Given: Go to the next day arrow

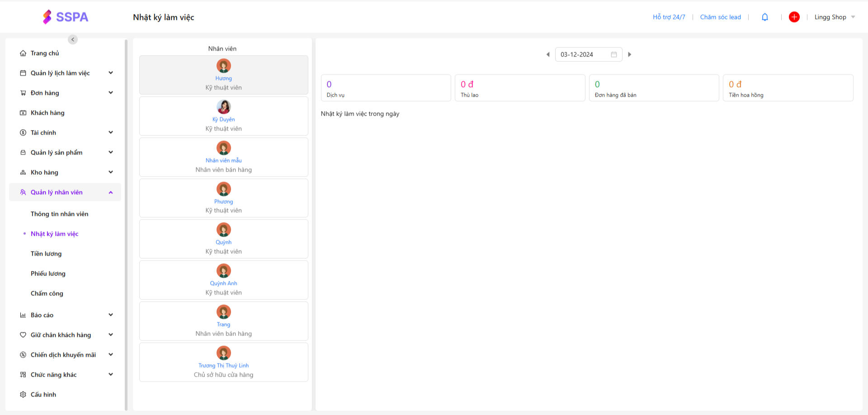Looking at the screenshot, I should [x=629, y=55].
